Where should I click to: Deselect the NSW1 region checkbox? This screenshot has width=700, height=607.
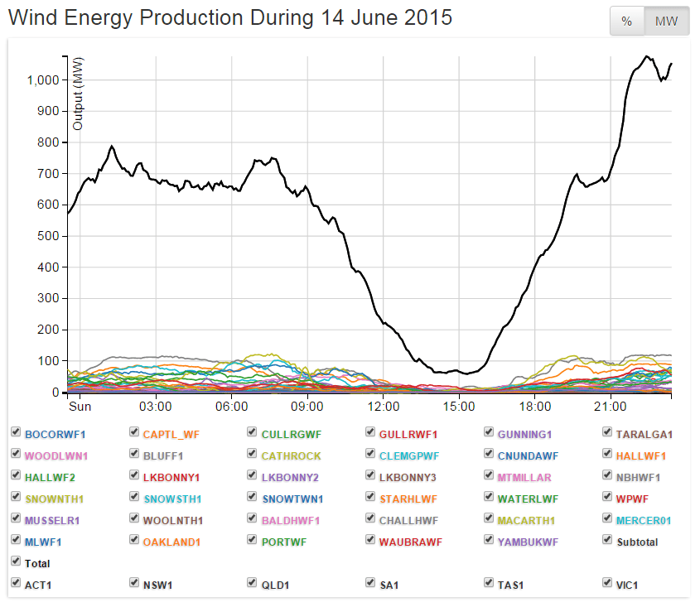(134, 584)
